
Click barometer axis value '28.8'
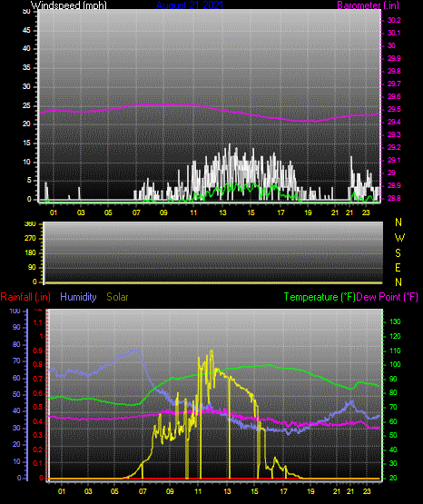pos(394,198)
